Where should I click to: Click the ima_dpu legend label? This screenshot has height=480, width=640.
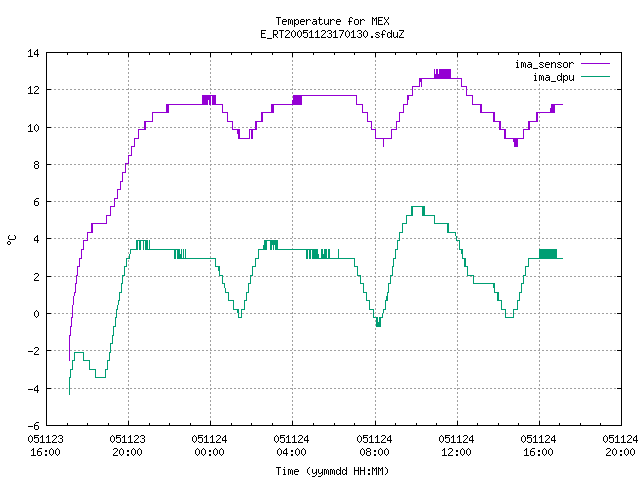point(553,77)
